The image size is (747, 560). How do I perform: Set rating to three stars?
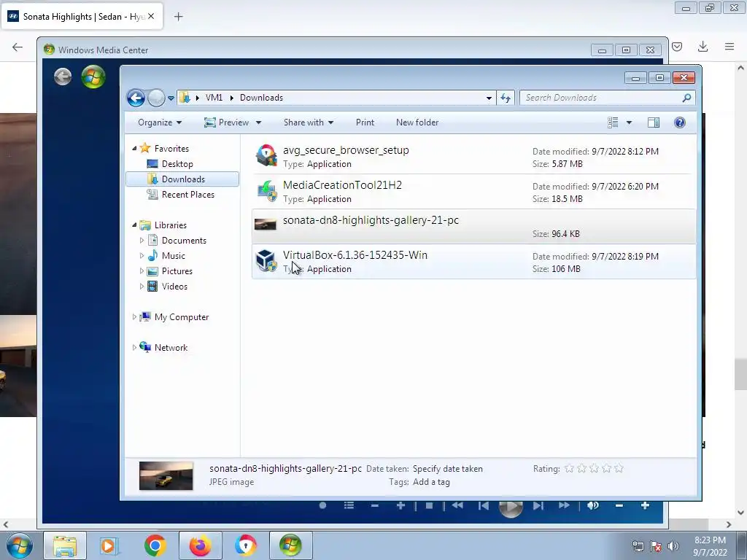[x=594, y=469]
